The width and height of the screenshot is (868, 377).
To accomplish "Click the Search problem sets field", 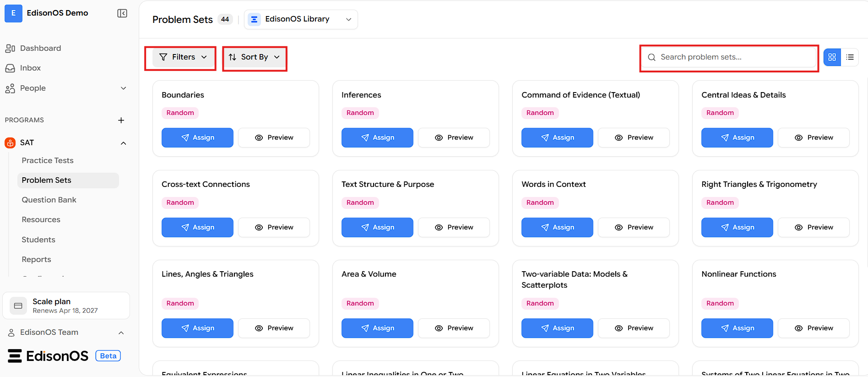I will [x=729, y=57].
